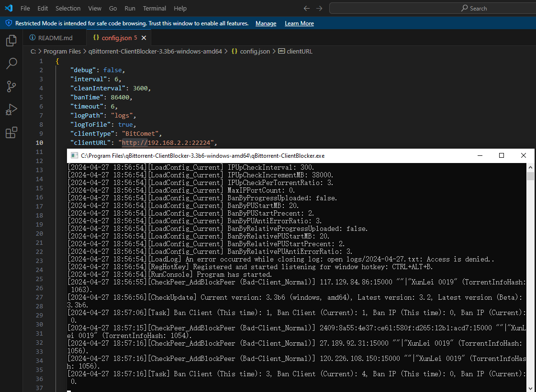Close the qBittorrent-ClientBlocker console window
Image resolution: width=536 pixels, height=392 pixels.
(524, 156)
